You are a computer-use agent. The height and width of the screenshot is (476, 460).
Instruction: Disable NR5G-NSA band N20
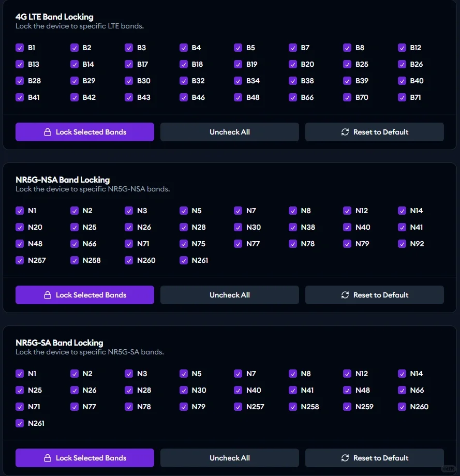[x=20, y=227]
